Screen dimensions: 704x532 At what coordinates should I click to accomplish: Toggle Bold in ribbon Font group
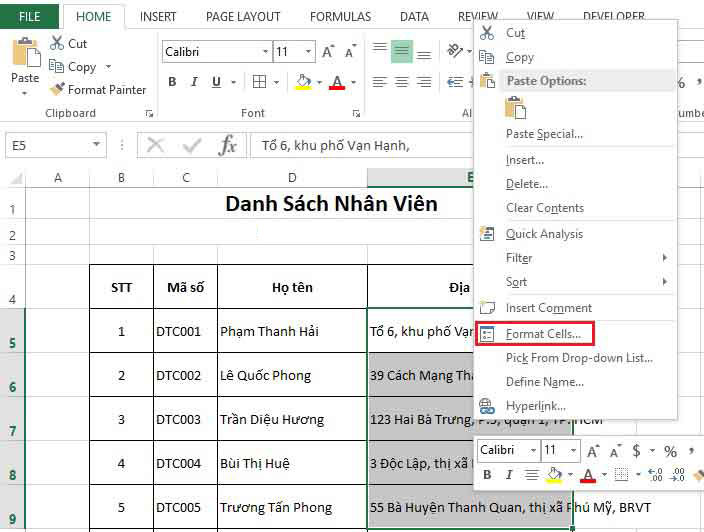coord(172,82)
